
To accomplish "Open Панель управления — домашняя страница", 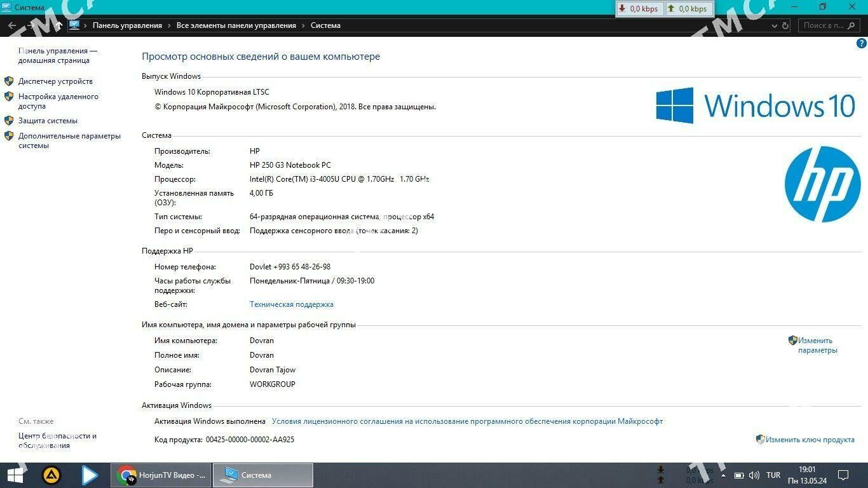I will point(58,56).
